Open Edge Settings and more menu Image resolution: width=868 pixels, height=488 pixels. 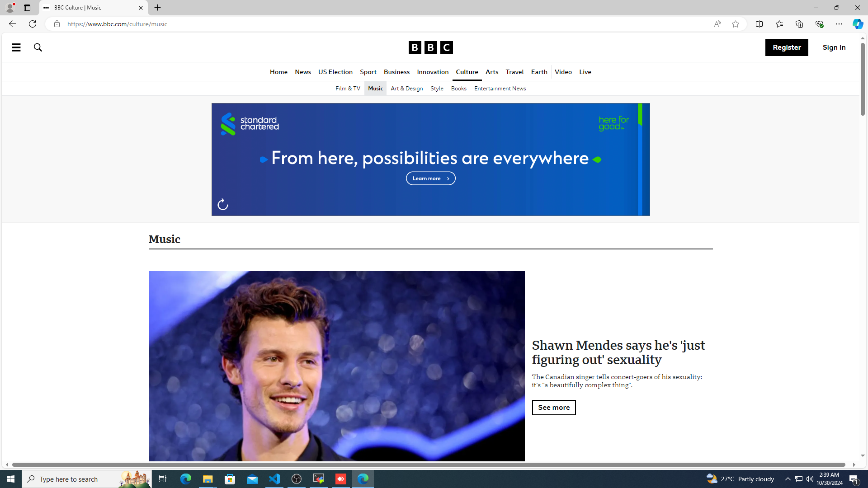pos(839,24)
